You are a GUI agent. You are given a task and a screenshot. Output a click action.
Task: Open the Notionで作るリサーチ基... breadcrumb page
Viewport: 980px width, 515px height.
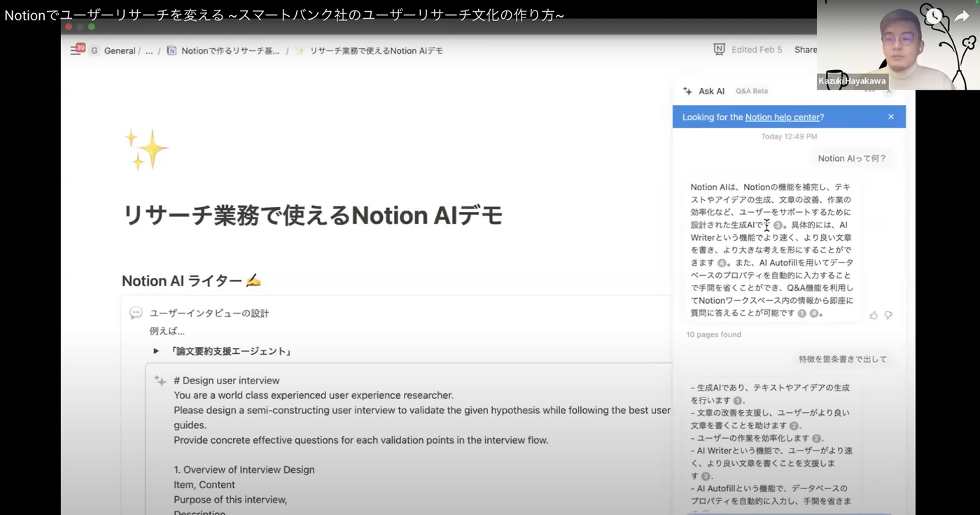(x=223, y=50)
